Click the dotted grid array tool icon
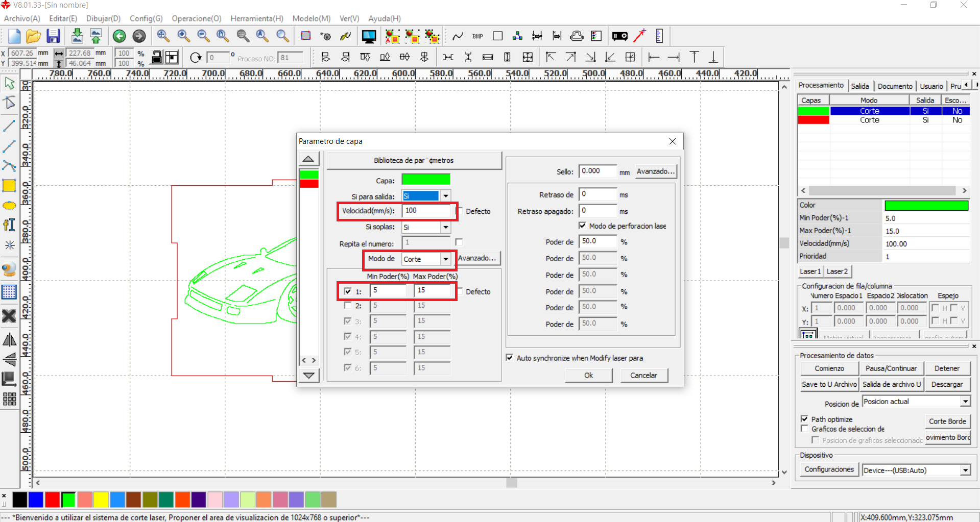 click(9, 292)
